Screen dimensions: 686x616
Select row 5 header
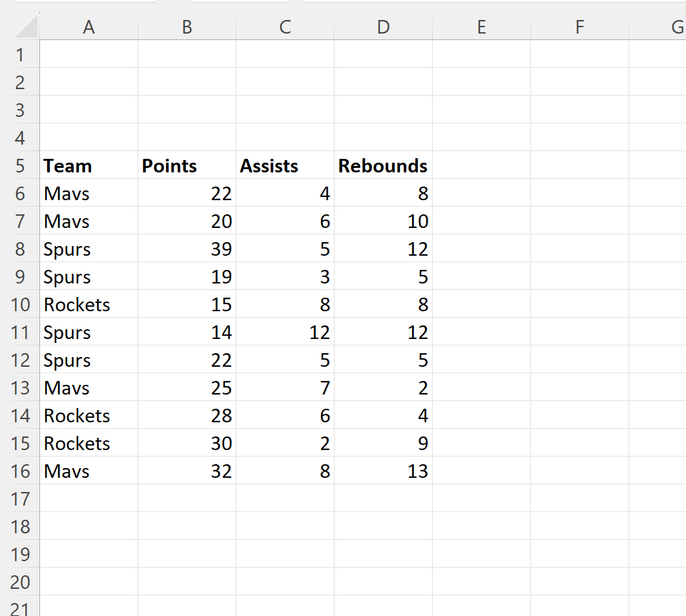pos(20,166)
